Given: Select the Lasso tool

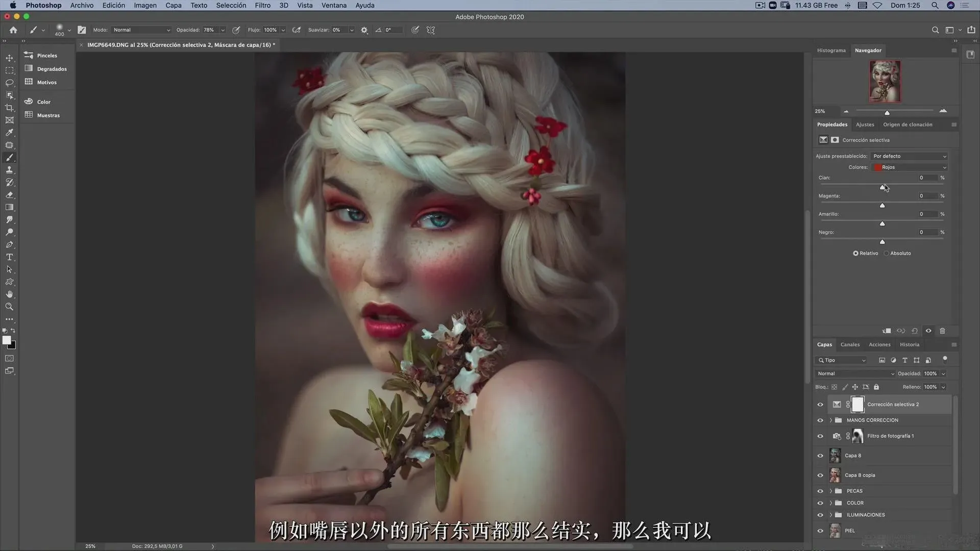Looking at the screenshot, I should (9, 83).
